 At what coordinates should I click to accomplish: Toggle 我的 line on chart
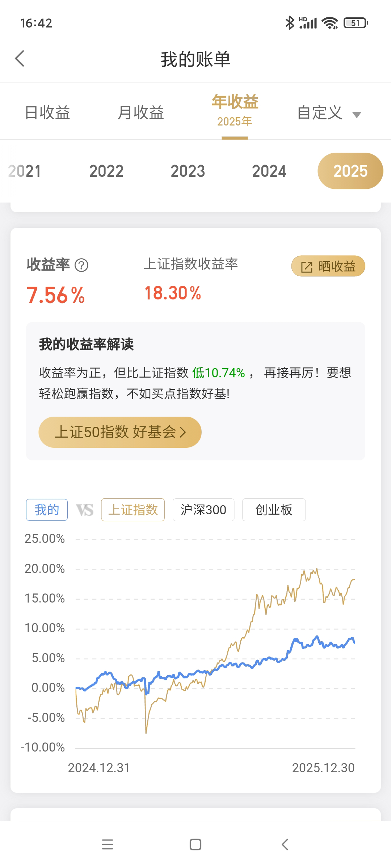47,510
